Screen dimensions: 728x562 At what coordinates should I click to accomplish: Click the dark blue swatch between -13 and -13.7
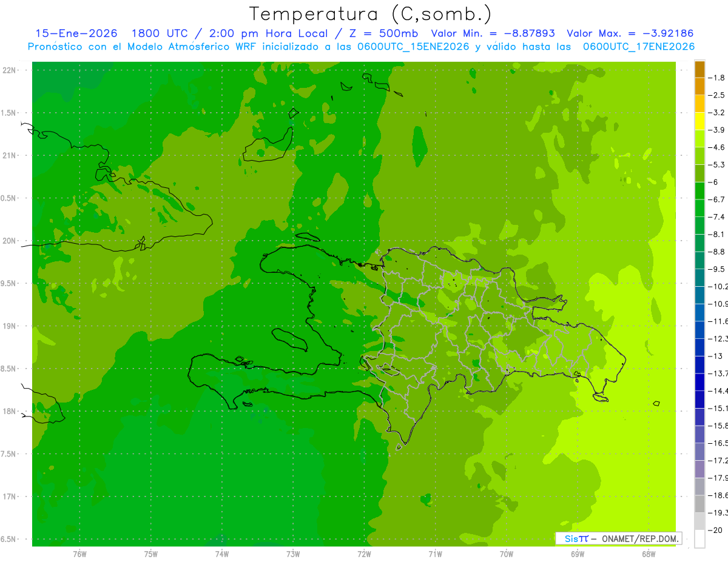(699, 364)
